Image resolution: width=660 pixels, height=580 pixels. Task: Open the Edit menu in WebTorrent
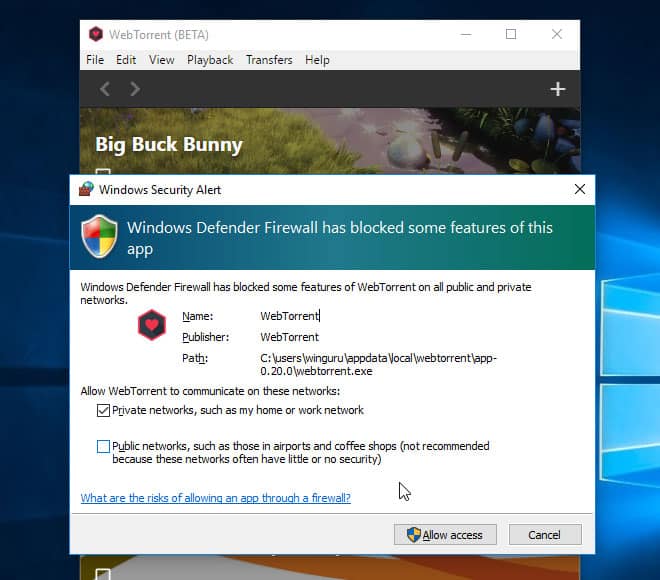pyautogui.click(x=126, y=60)
